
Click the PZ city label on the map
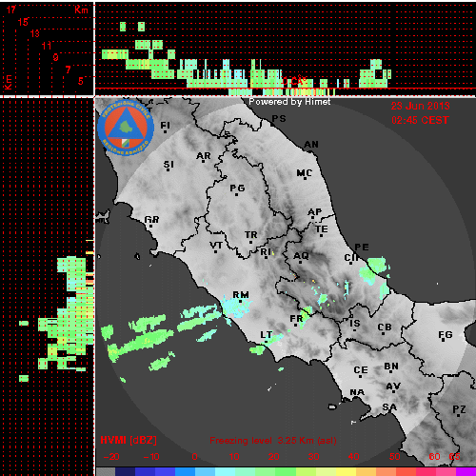click(x=459, y=409)
